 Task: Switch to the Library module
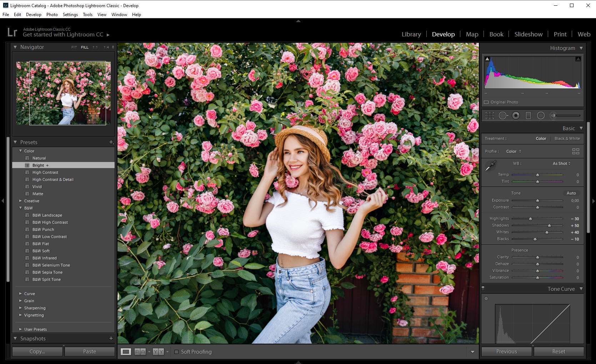411,34
